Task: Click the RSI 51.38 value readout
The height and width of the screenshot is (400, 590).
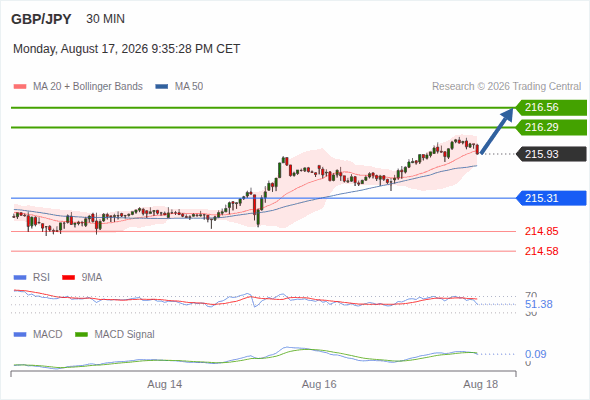Action: pyautogui.click(x=539, y=304)
